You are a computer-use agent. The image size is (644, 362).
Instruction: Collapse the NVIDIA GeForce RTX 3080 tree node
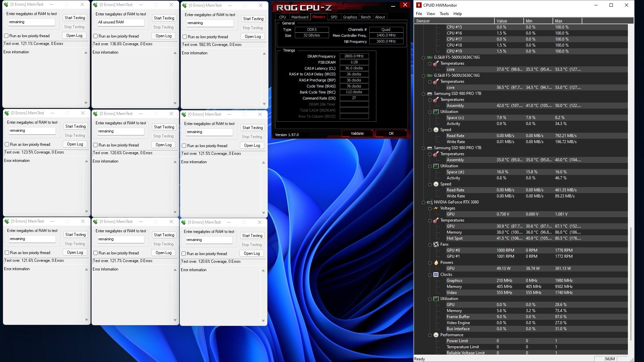[424, 202]
